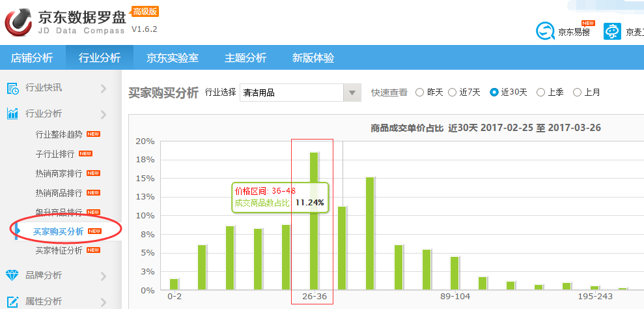Open 买家购买分析 in the sidebar

tap(59, 231)
